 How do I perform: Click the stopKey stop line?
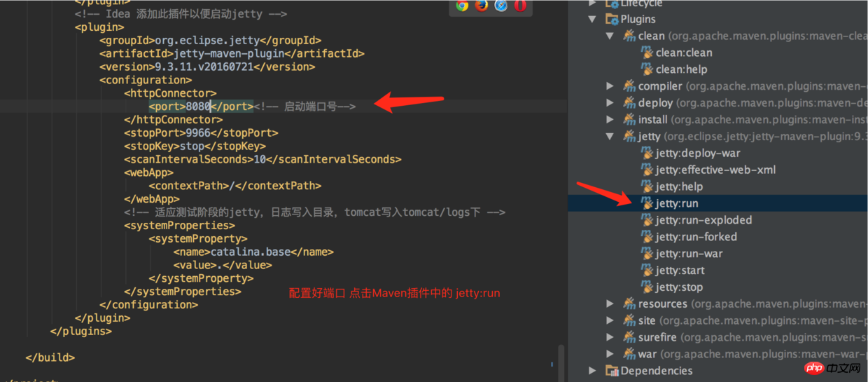(x=195, y=146)
